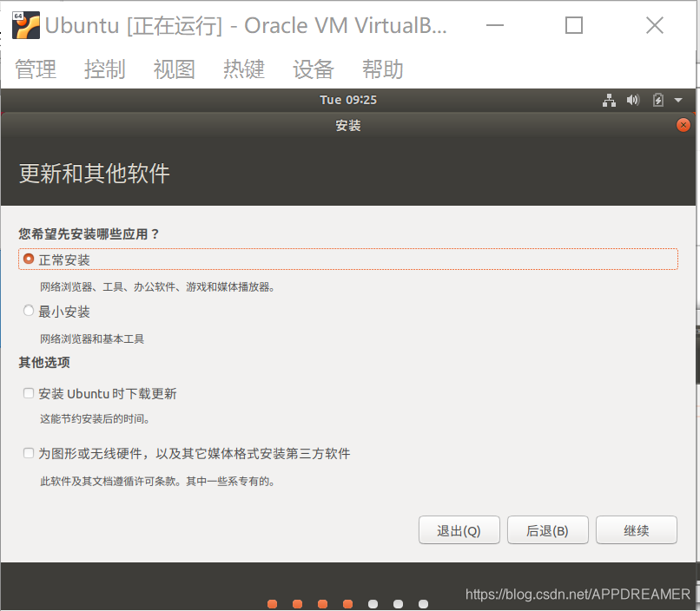Open the 热键 menu

244,69
